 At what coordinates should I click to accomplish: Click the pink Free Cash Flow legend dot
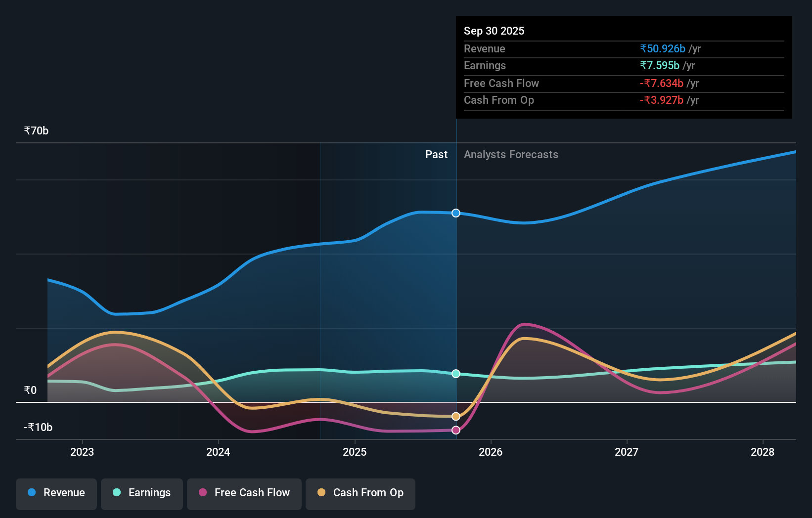[202, 493]
